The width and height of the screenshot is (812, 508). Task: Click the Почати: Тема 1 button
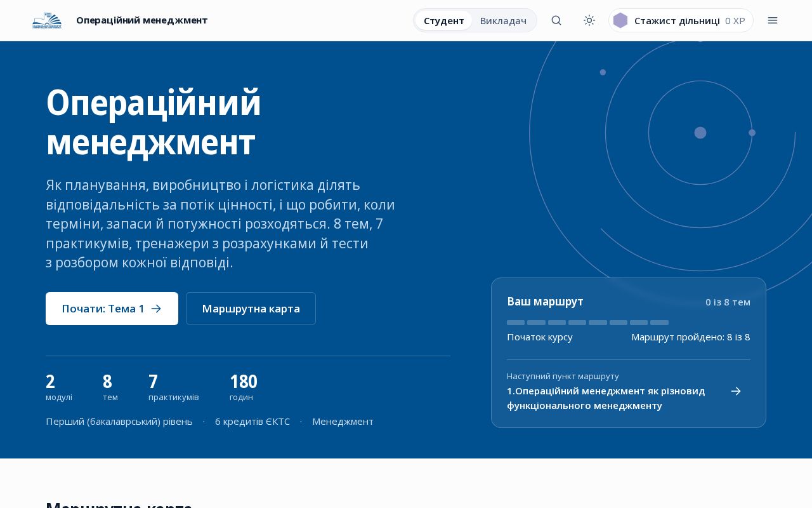coord(112,309)
